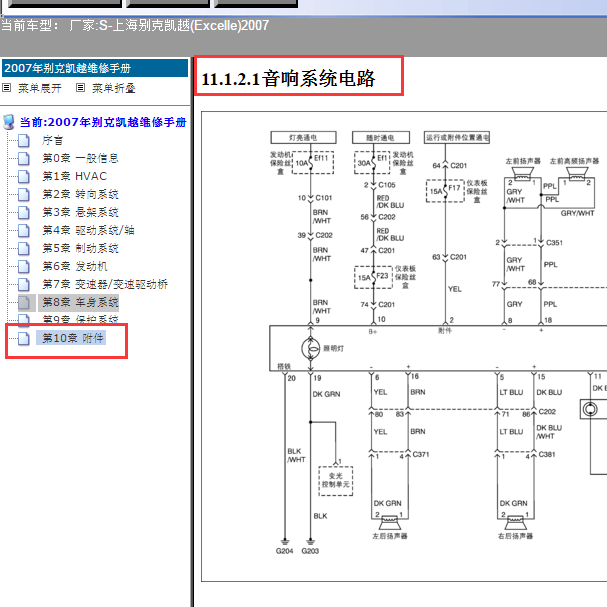Click the 当前车型 Excelle 2007 label

(x=135, y=26)
